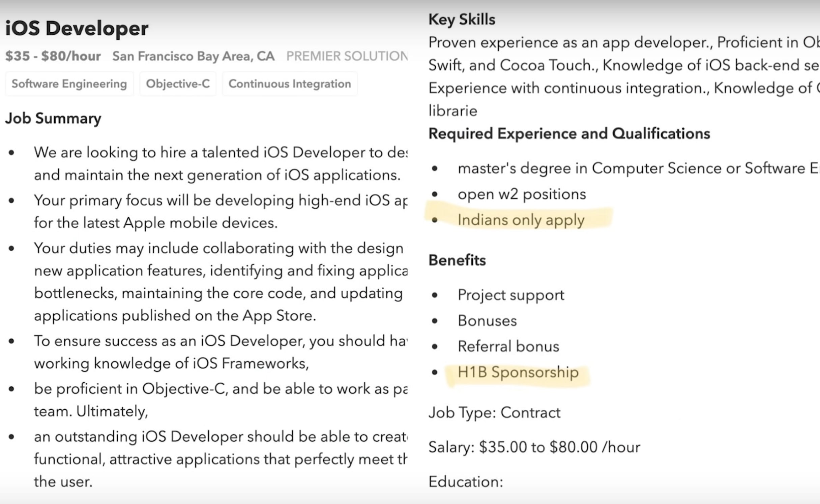Select the Continuous Integration tag
This screenshot has width=820, height=504.
pos(290,84)
